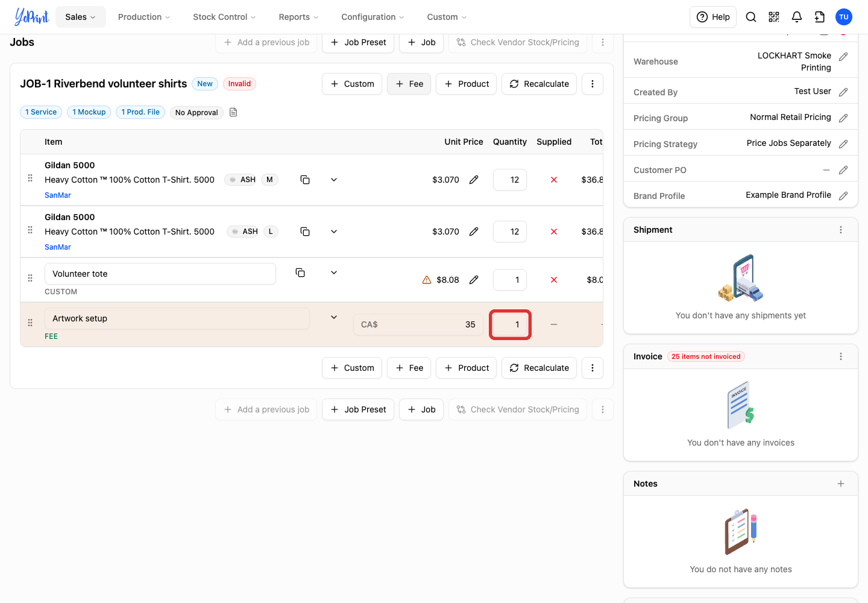The image size is (868, 603).
Task: Click the Volunteer tote name field
Action: (160, 274)
